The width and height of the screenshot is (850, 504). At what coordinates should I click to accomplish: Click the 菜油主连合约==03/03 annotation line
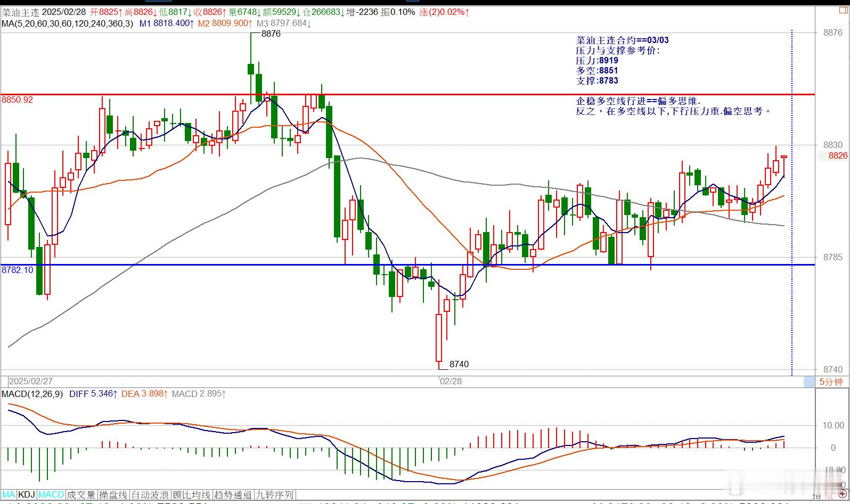(x=623, y=40)
